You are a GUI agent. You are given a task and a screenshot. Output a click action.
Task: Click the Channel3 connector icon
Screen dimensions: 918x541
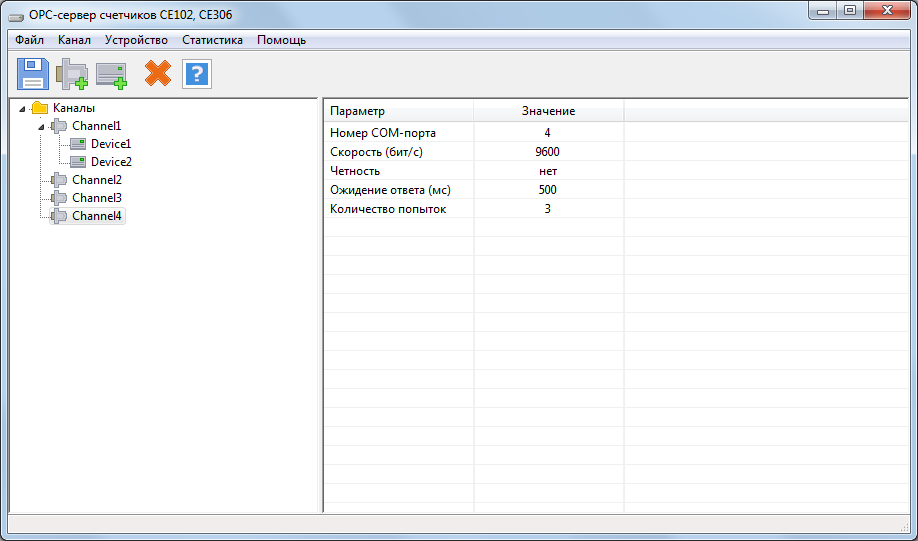coord(59,198)
